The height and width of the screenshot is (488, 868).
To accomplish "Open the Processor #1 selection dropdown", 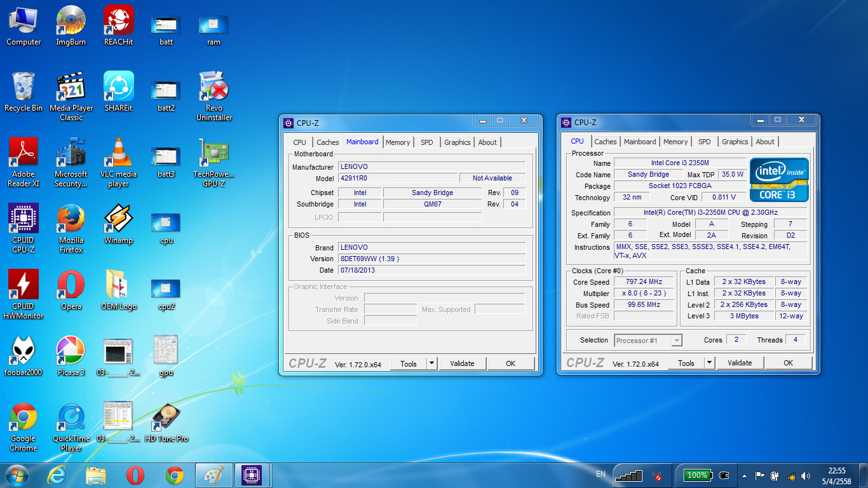I will click(676, 341).
